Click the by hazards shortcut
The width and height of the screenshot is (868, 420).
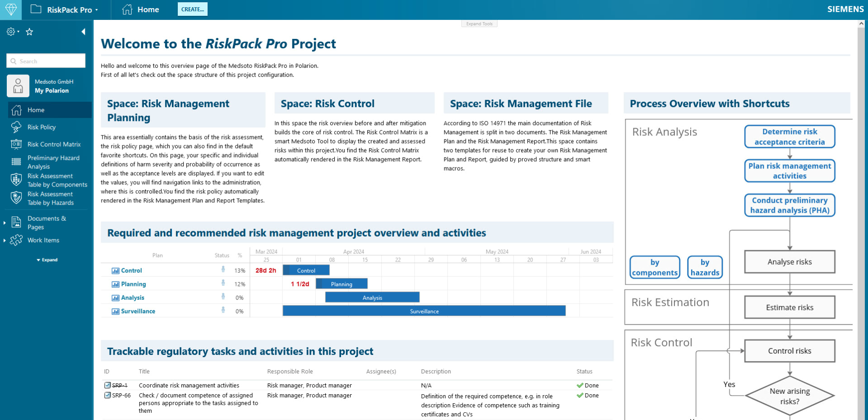(705, 267)
